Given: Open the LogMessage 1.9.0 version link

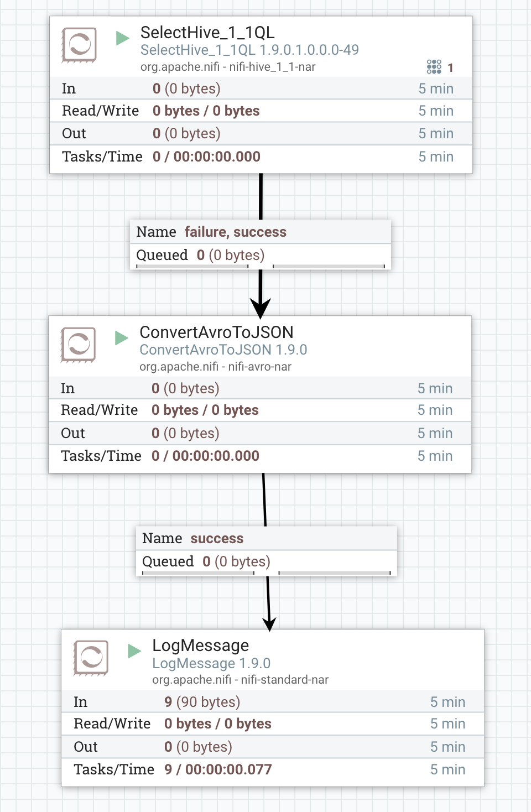Looking at the screenshot, I should [x=211, y=663].
